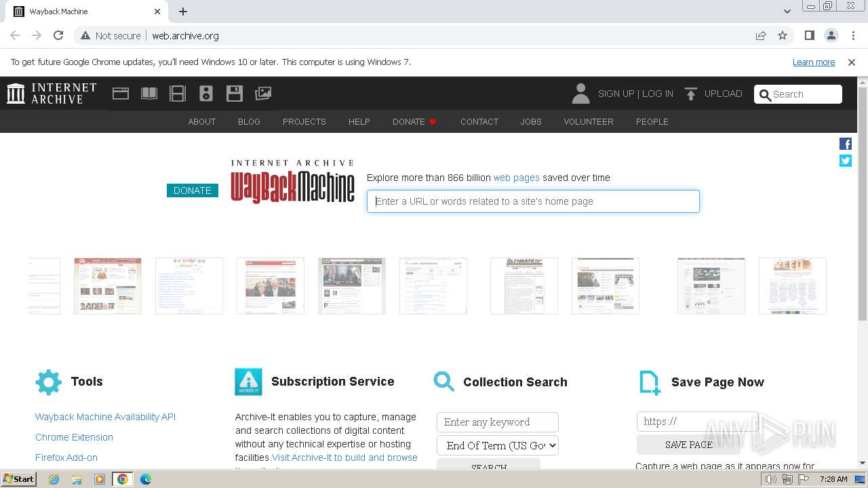Screen dimensions: 868x488
Task: Open the Images picture icon
Action: [263, 94]
